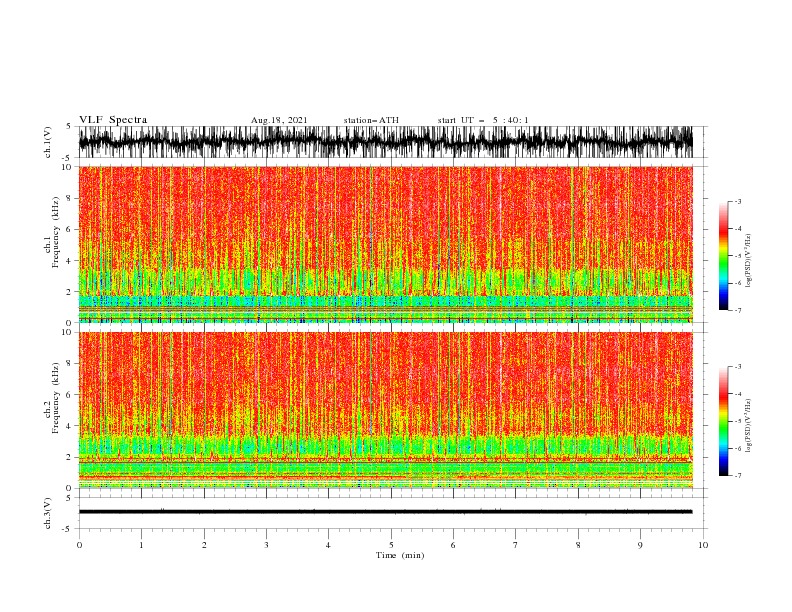
Task: Click the '6' frequency tick of ch.2 spectrogram
Action: [x=70, y=394]
